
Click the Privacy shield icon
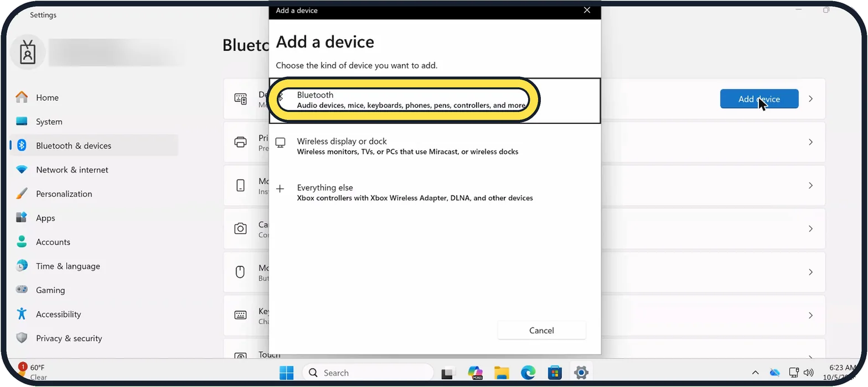pos(22,338)
